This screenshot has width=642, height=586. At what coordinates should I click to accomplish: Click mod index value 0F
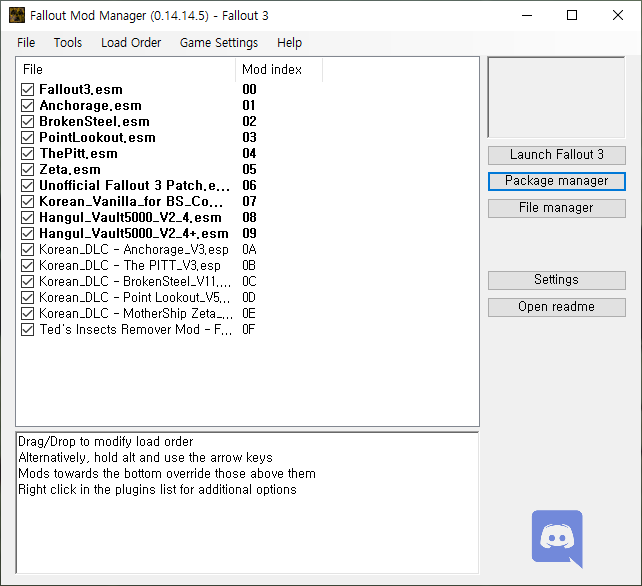[x=249, y=329]
